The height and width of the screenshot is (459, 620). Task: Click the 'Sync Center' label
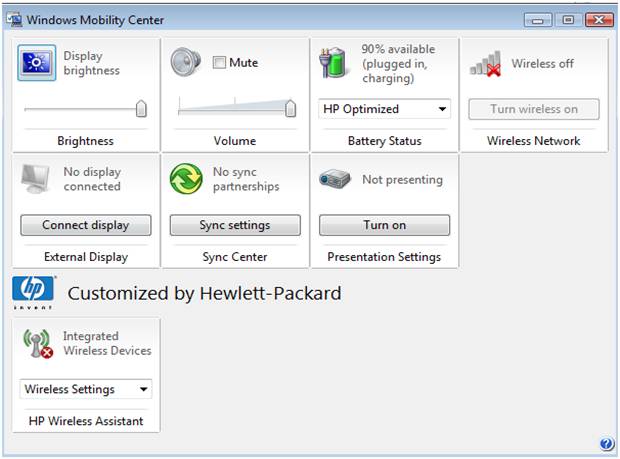(235, 257)
